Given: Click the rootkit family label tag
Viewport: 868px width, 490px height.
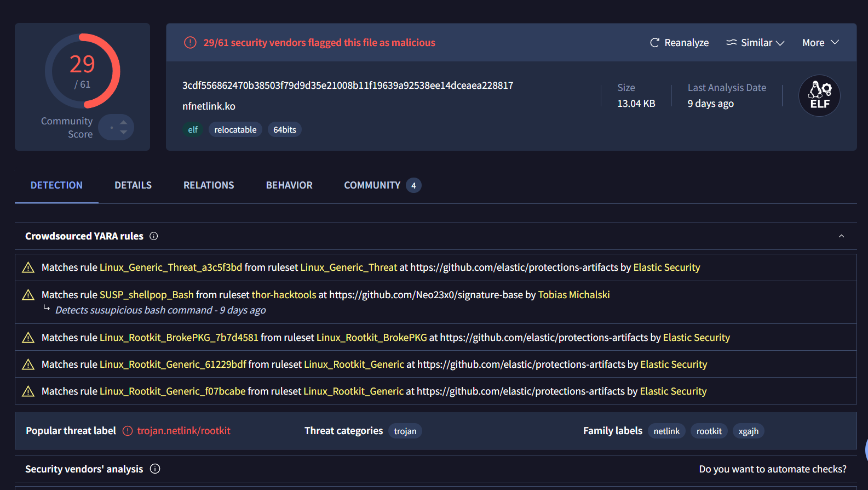Looking at the screenshot, I should coord(709,431).
